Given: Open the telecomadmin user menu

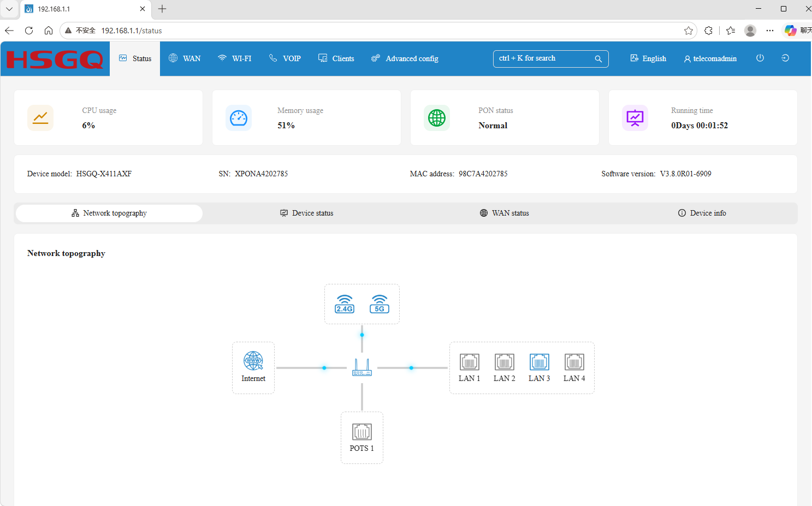Looking at the screenshot, I should tap(710, 58).
